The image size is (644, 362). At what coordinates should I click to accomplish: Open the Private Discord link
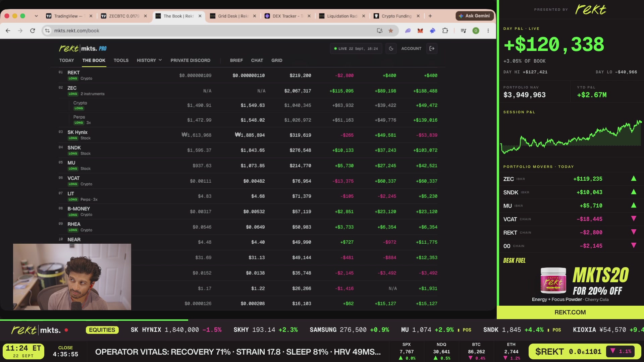191,60
